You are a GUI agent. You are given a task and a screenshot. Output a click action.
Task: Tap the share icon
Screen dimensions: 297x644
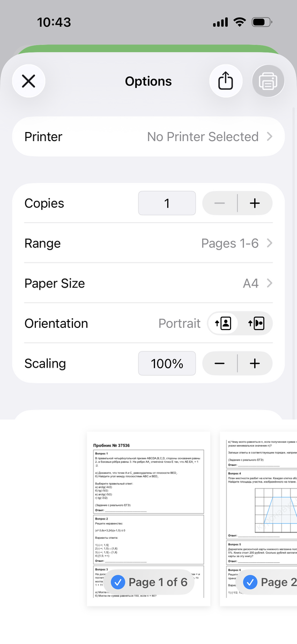(226, 81)
